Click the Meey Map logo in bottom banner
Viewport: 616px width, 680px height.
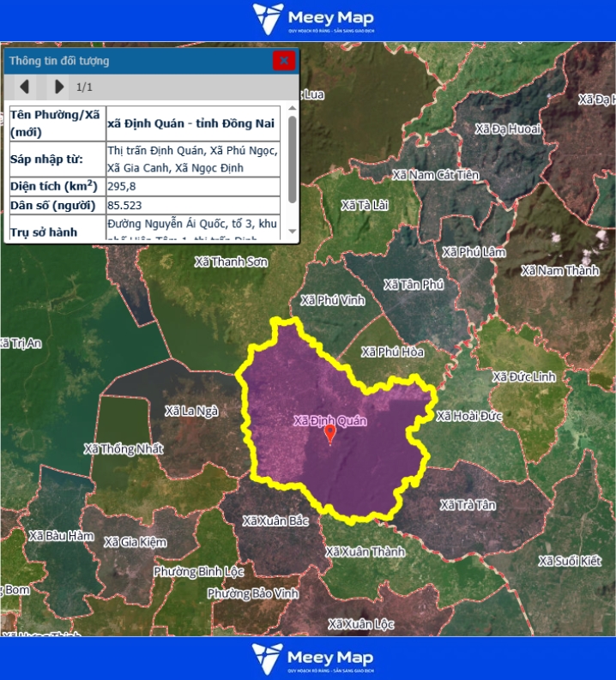coord(313,658)
